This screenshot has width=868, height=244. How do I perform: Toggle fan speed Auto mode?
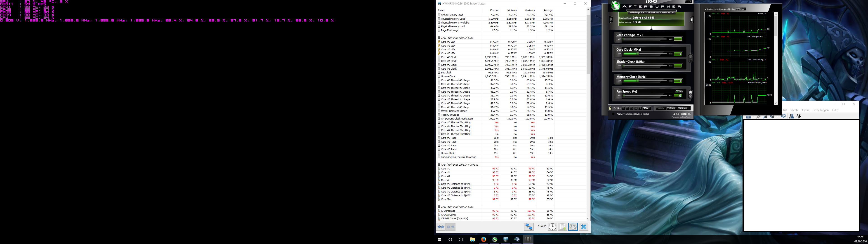pyautogui.click(x=679, y=91)
